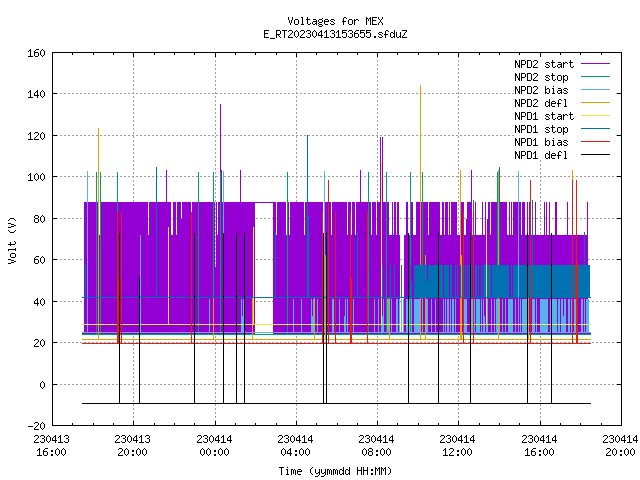This screenshot has width=640, height=480.
Task: Click the 'Time (yymmdd HH:MM)' x-axis label
Action: (335, 471)
